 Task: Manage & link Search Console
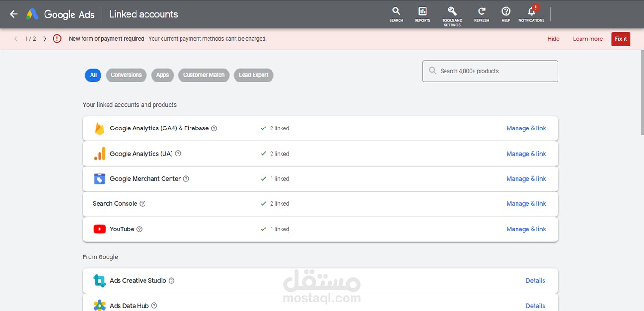click(526, 204)
